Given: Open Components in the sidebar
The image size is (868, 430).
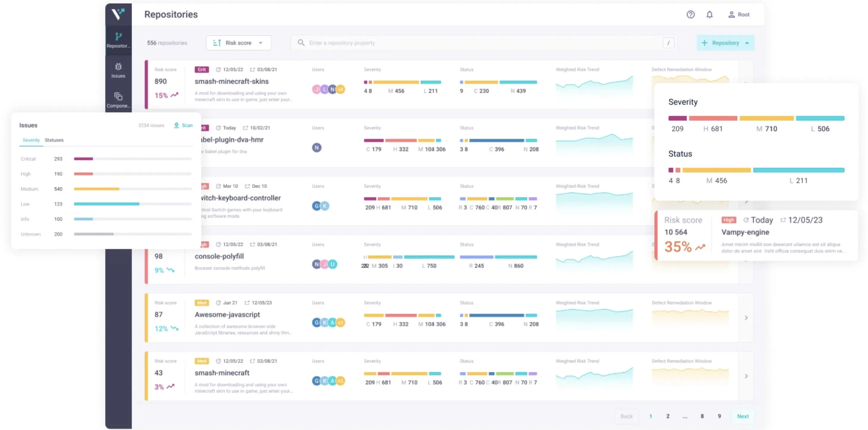Looking at the screenshot, I should coord(118,100).
